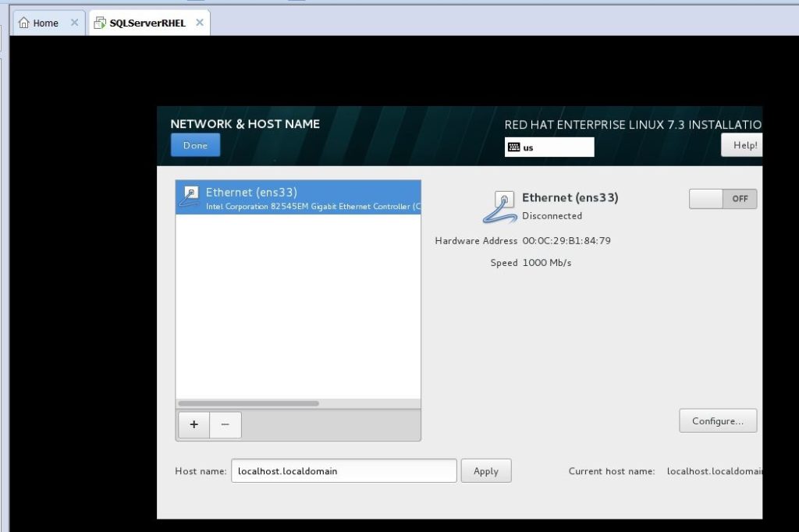Click the device list horizontal scrollbar
The image size is (799, 532).
[248, 403]
